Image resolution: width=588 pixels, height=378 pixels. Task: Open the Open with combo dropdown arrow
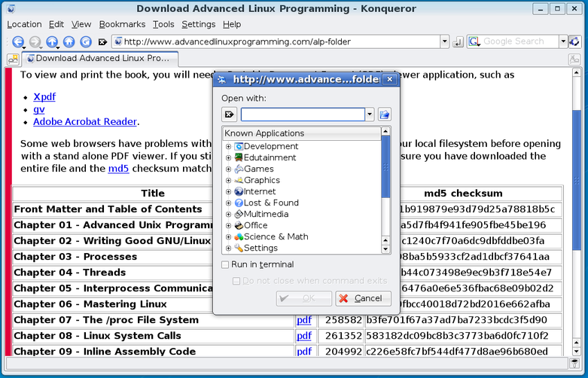pyautogui.click(x=370, y=114)
